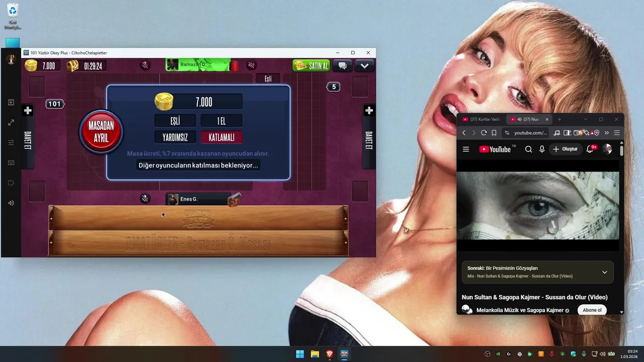
Task: Click the cannon icon next to Enes G.
Action: [x=234, y=200]
